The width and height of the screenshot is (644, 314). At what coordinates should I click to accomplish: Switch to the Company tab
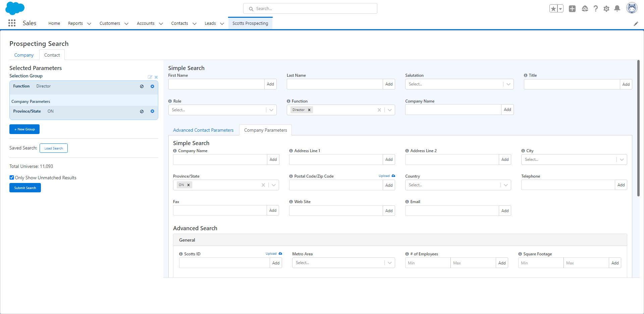point(24,55)
